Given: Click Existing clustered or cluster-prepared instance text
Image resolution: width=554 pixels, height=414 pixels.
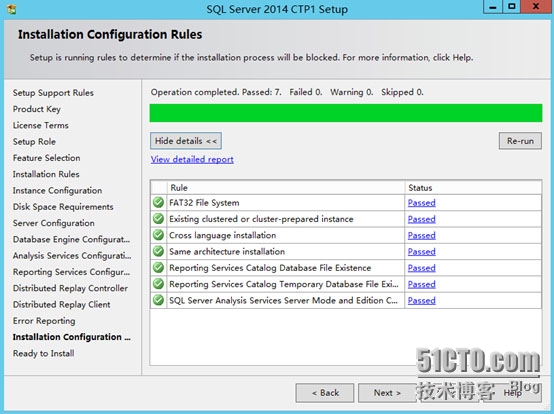Looking at the screenshot, I should (261, 219).
